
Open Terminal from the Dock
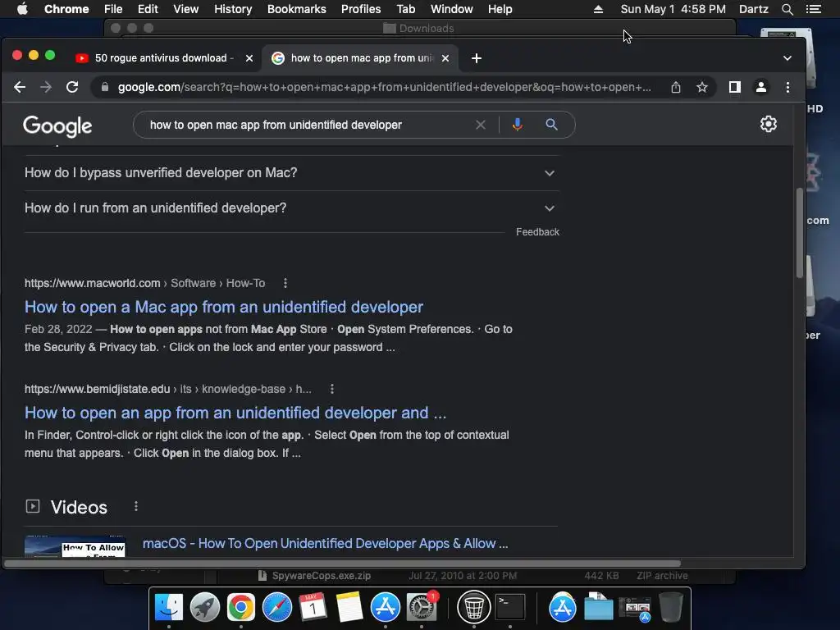point(510,608)
